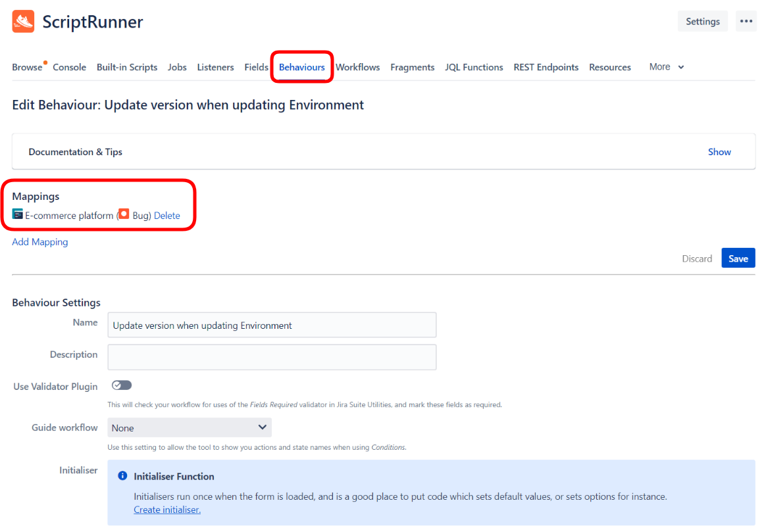Go to the Console tab

pyautogui.click(x=69, y=67)
